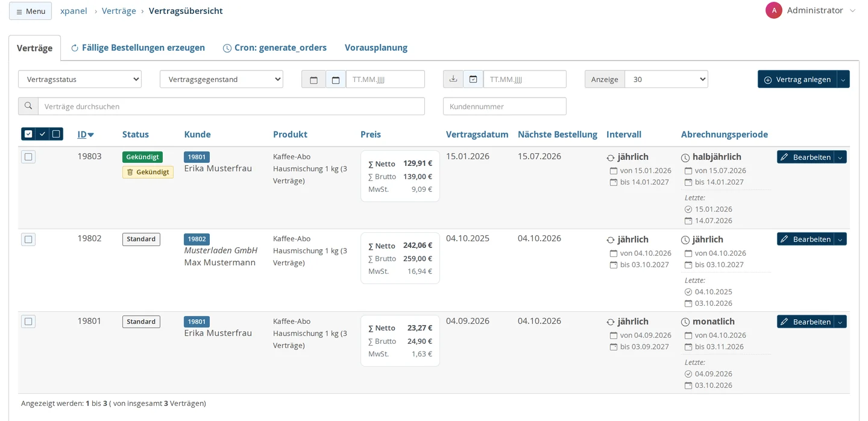Go to xpanel breadcrumb link
The height and width of the screenshot is (421, 868).
tap(74, 11)
